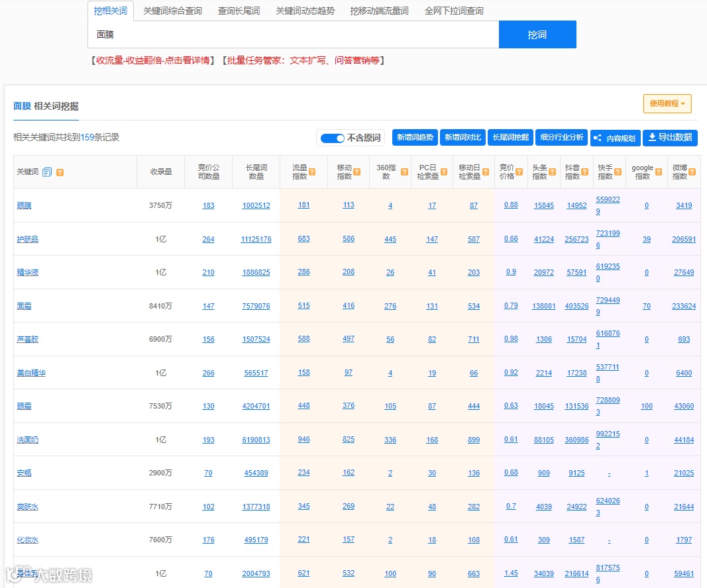Click traffic index 588 in 芦荟胶 row
The width and height of the screenshot is (707, 588).
tap(304, 339)
